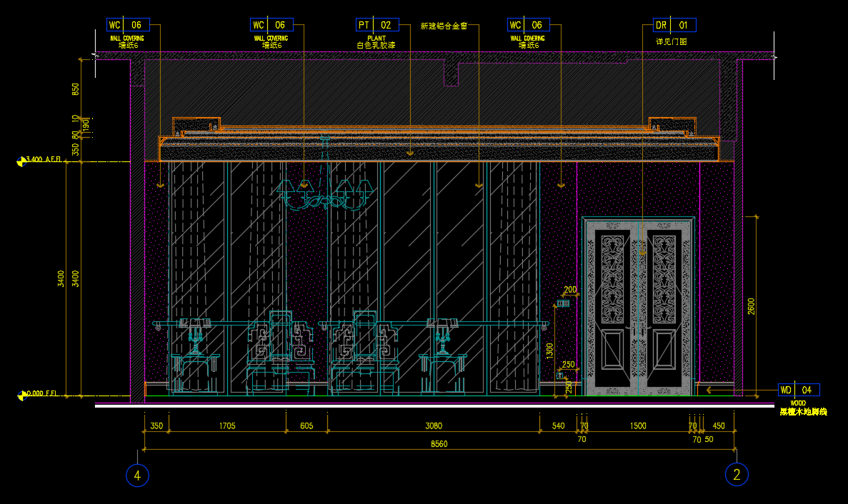Select the ornate double door panel
Viewport: 848px width, 504px height.
pyautogui.click(x=638, y=307)
